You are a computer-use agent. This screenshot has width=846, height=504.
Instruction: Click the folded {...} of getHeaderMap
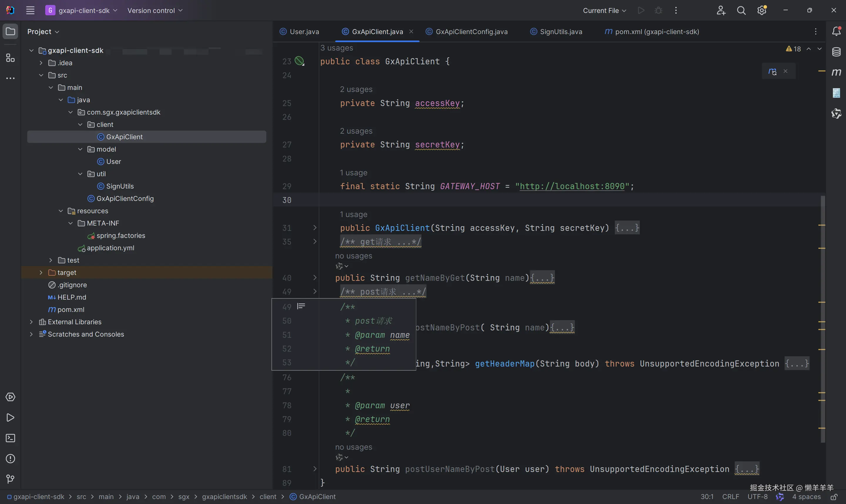[797, 363]
